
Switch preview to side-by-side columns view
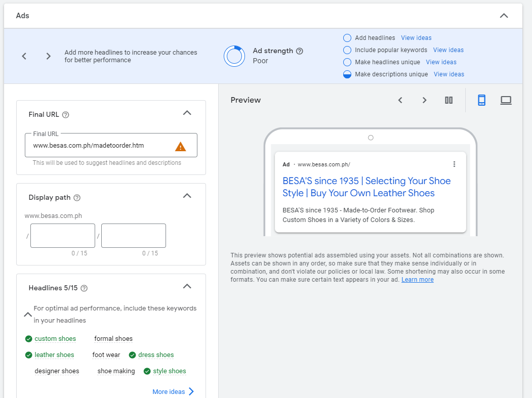(x=448, y=100)
